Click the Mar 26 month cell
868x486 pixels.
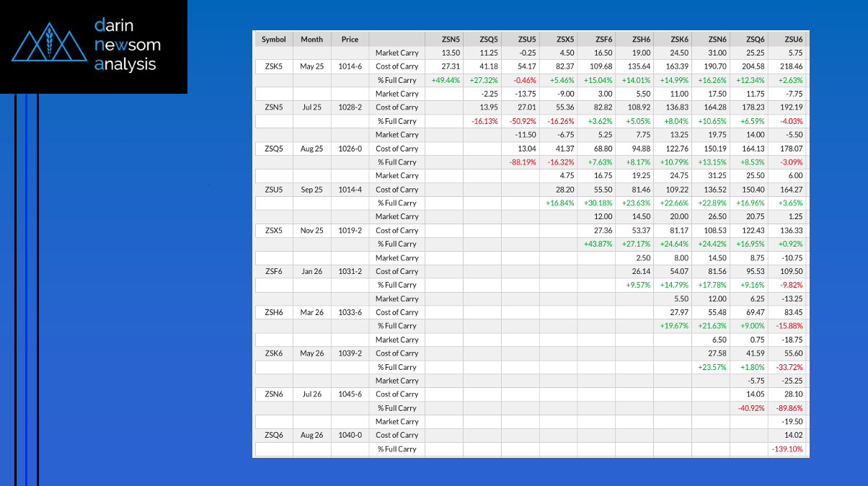pyautogui.click(x=312, y=312)
